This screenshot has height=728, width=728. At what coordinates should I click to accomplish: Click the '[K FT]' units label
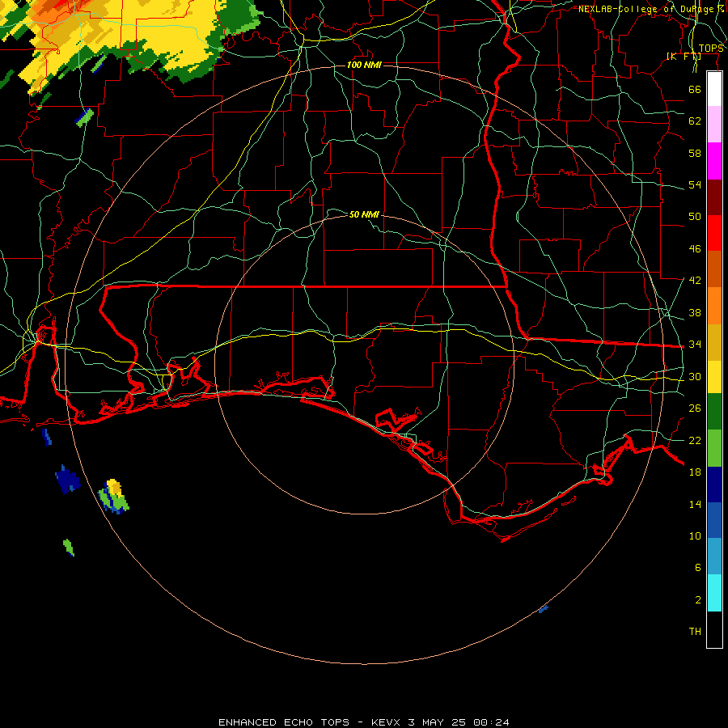point(684,56)
